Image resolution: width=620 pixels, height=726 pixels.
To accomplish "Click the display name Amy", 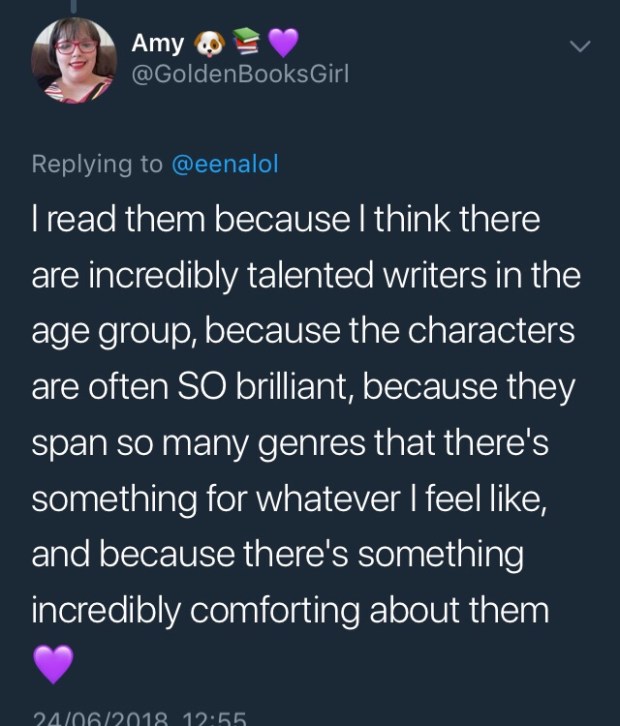I will pos(157,44).
